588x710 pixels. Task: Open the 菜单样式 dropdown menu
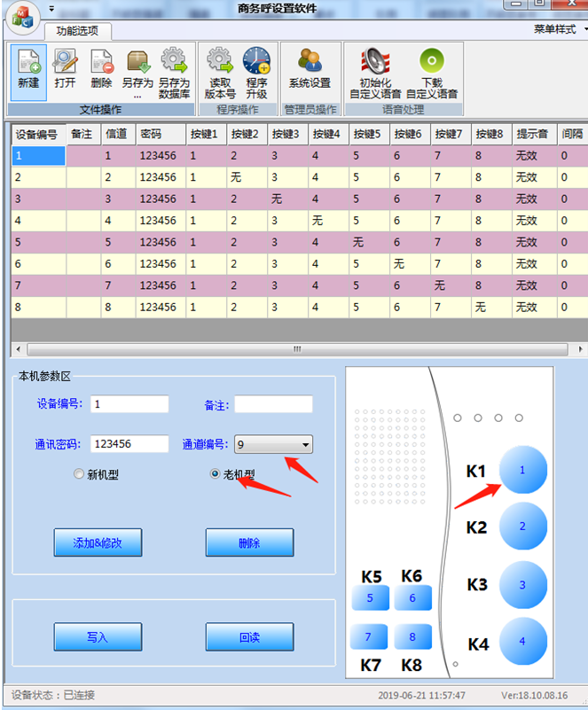559,28
